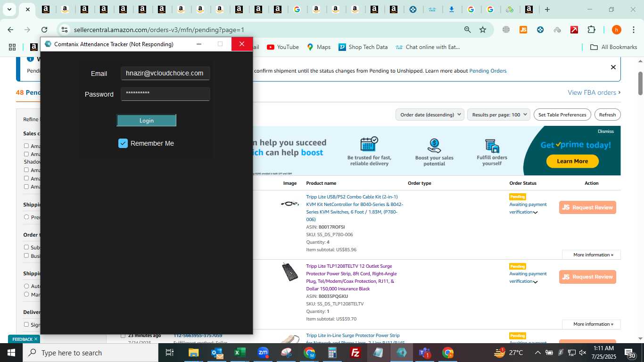Open the Apps grid in bookmarks bar
The image size is (644, 362).
coord(12,47)
